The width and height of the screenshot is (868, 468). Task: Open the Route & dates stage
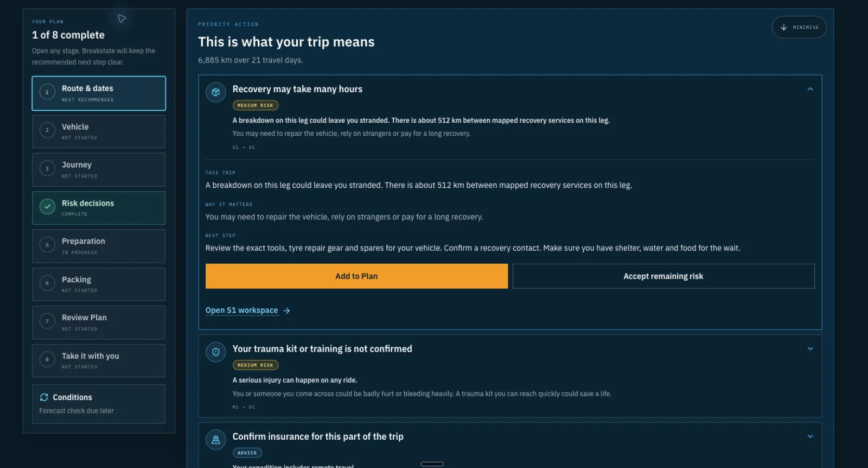click(99, 93)
